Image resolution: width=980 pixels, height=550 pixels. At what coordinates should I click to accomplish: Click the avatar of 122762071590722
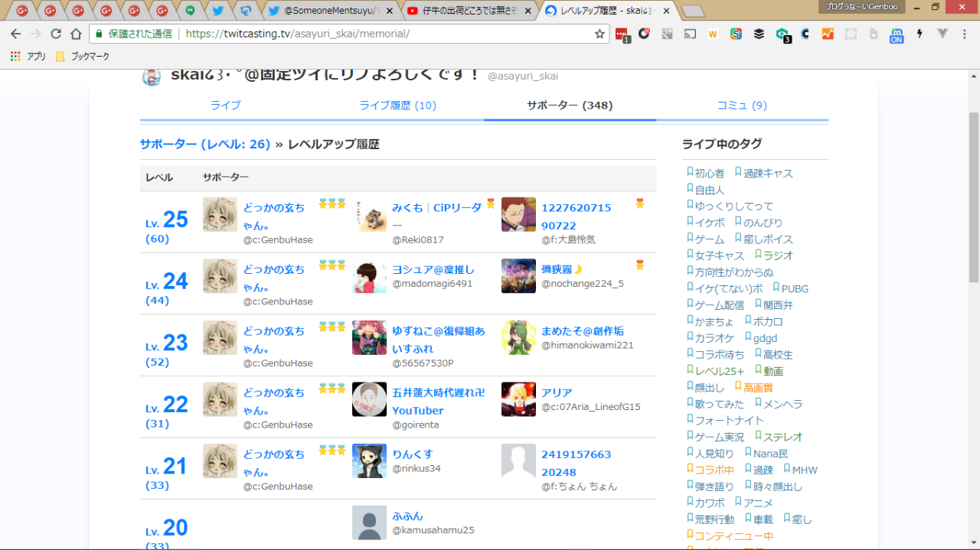pos(518,214)
